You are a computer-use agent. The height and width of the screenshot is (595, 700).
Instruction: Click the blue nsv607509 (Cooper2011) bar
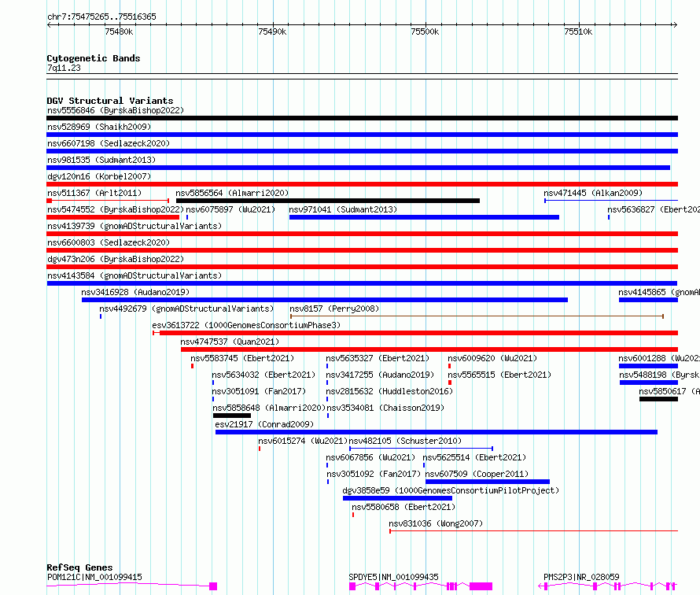pyautogui.click(x=488, y=482)
